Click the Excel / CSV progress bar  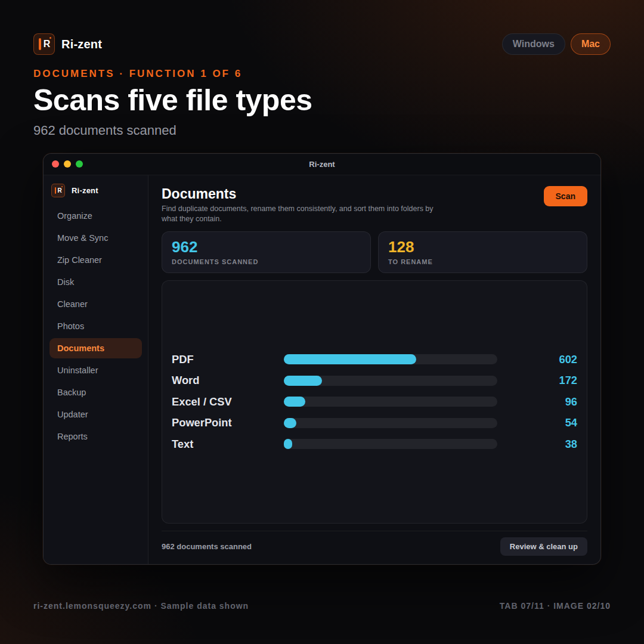point(390,402)
